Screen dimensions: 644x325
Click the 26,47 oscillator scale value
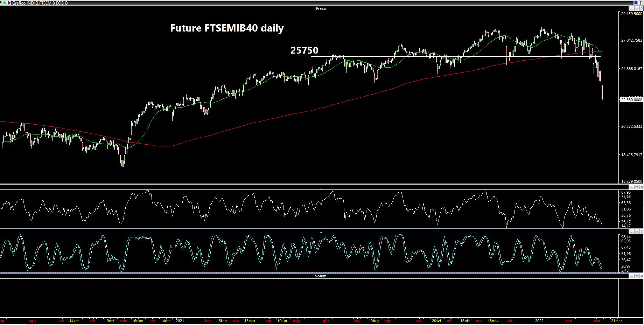626,222
